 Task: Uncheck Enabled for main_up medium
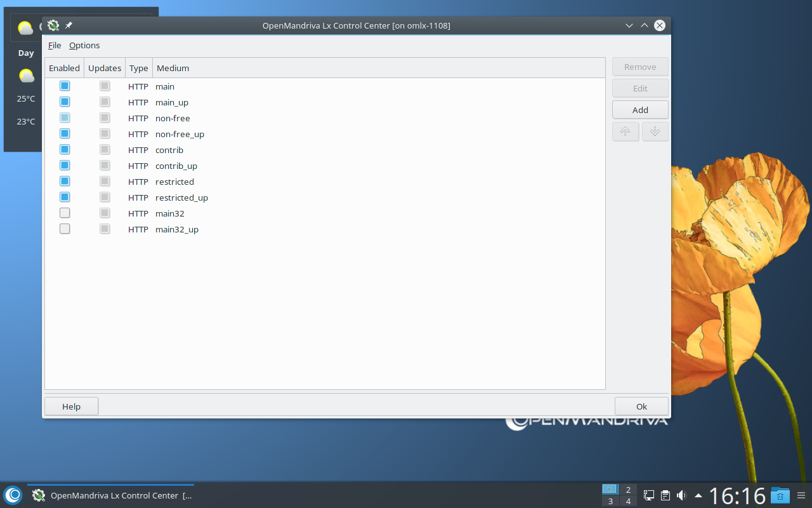coord(65,102)
